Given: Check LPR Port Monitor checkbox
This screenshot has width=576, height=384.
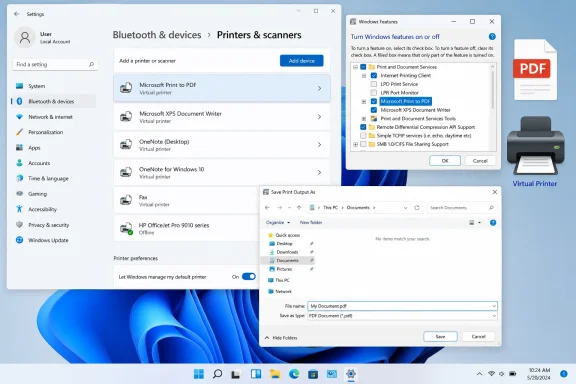Looking at the screenshot, I should point(374,93).
